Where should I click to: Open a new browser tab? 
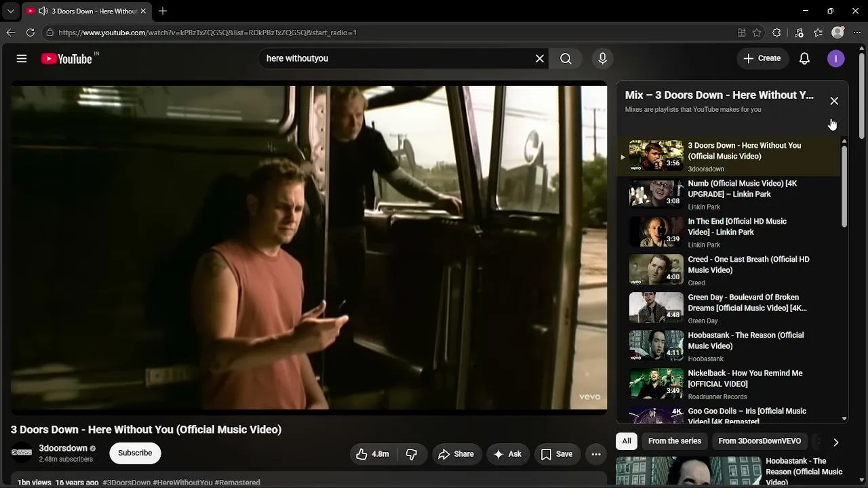[x=163, y=11]
